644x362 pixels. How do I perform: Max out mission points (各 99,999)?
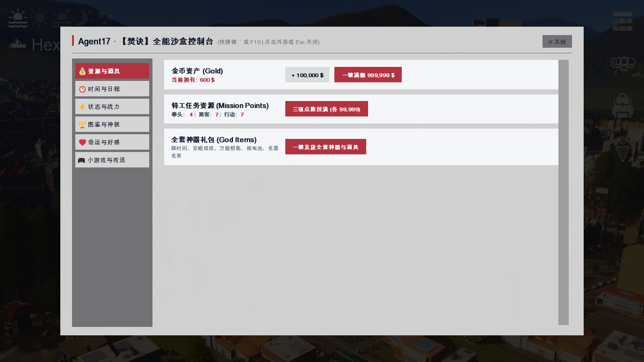pyautogui.click(x=326, y=109)
